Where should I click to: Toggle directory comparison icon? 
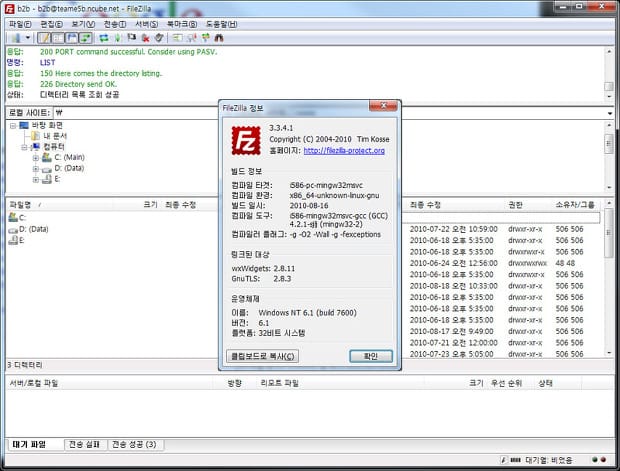[192, 38]
